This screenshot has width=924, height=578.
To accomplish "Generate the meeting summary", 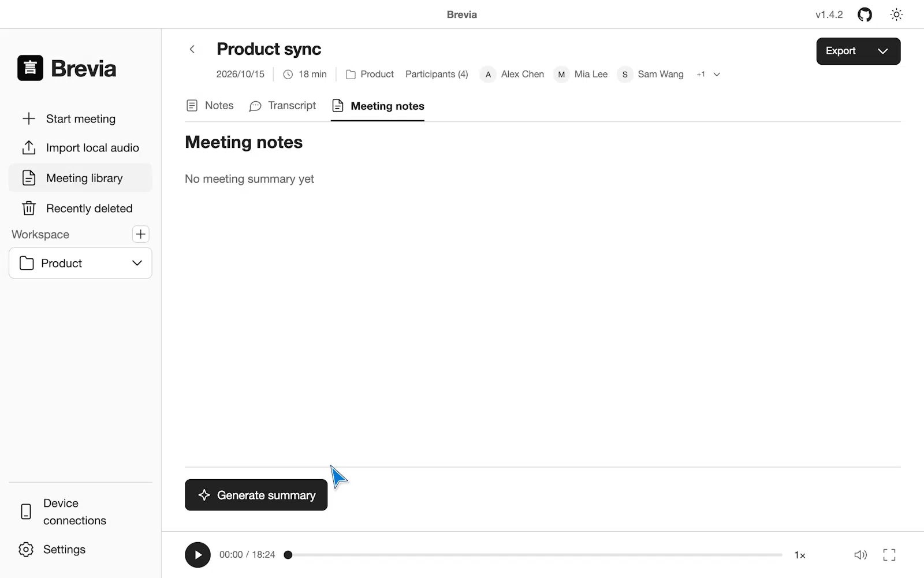I will [256, 495].
